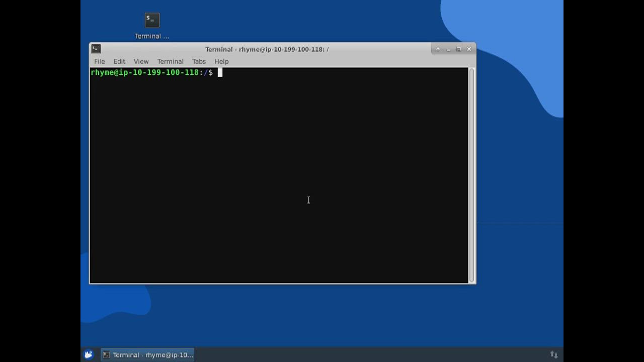Open the Help menu

click(221, 61)
